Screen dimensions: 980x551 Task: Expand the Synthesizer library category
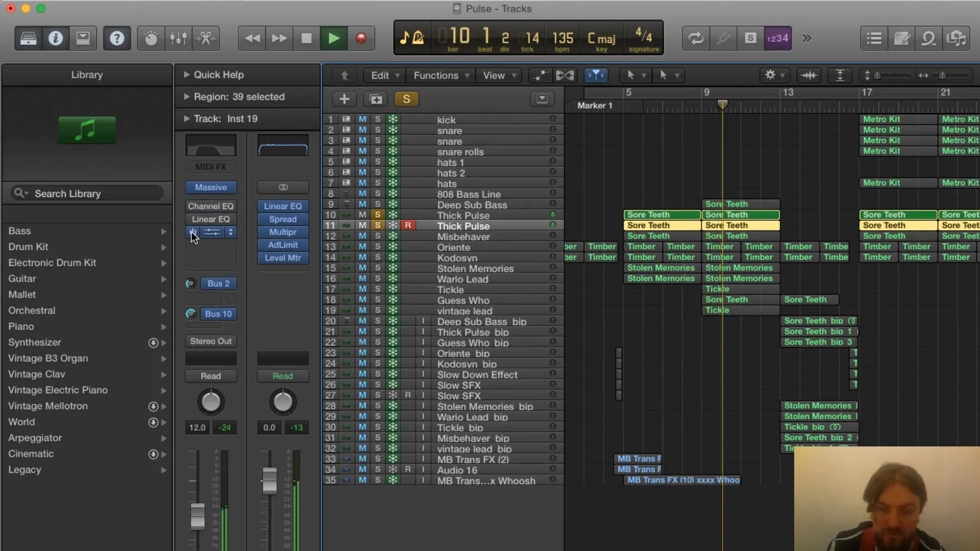click(164, 343)
